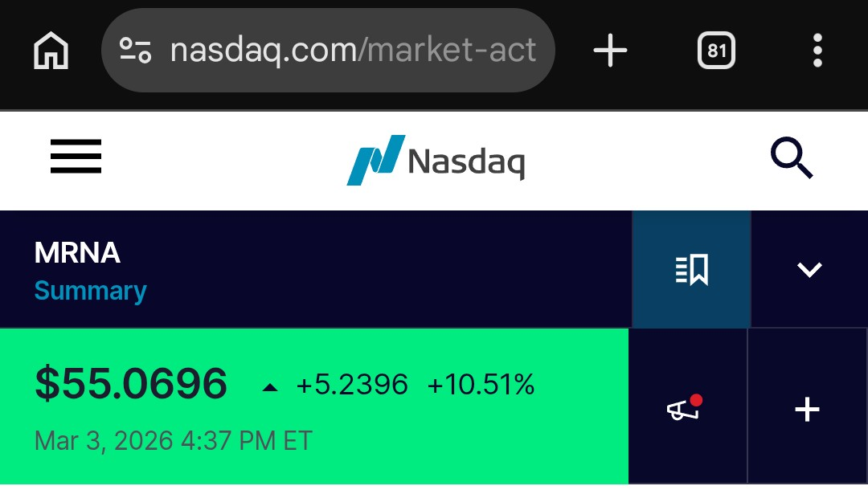Open the megaphone alerts icon
868x490 pixels.
pyautogui.click(x=686, y=409)
